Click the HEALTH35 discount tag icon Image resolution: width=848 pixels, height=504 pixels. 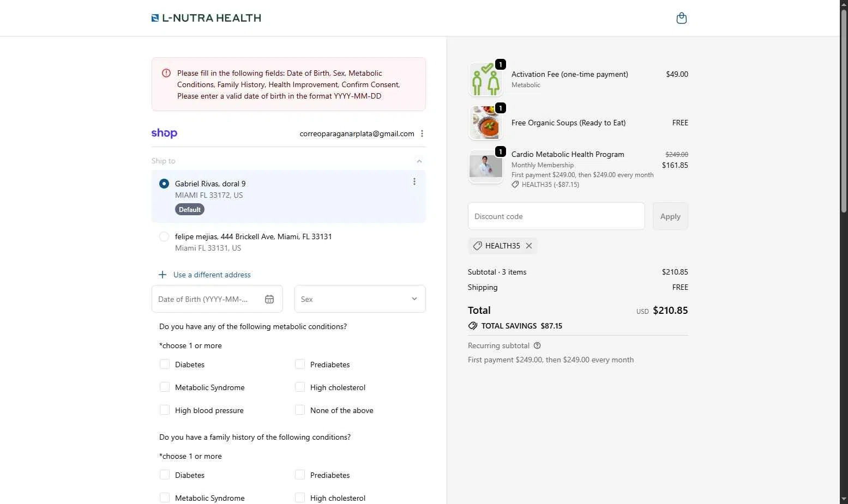point(477,246)
